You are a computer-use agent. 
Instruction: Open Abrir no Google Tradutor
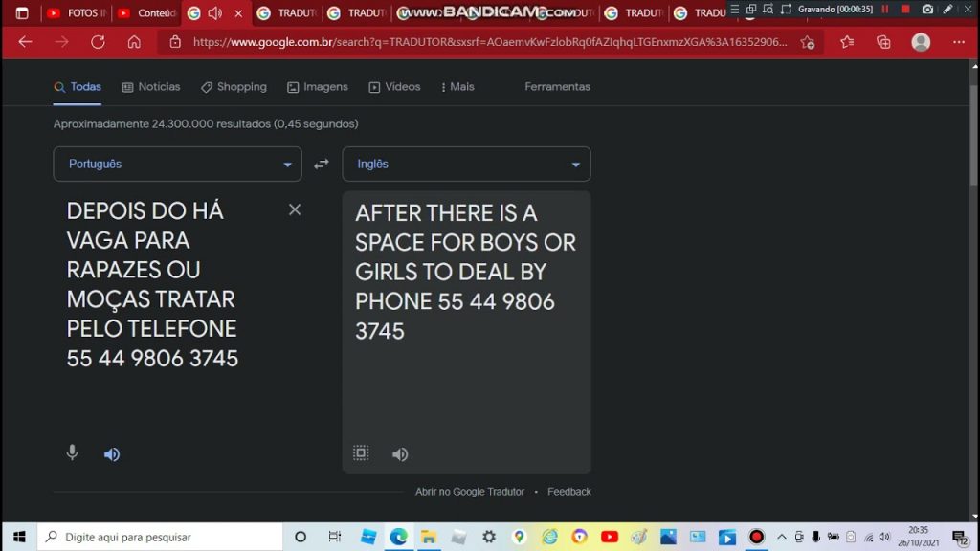(470, 491)
